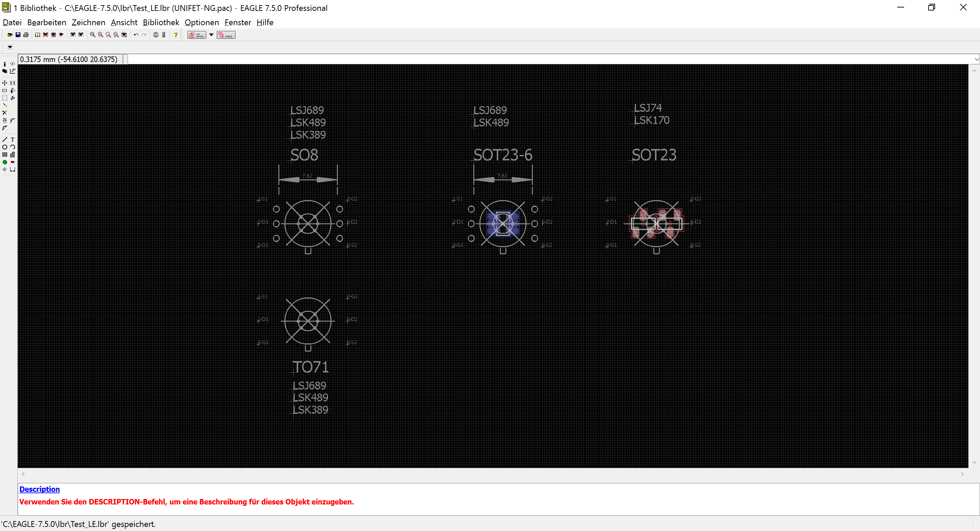Click the Save floppy disk icon
The height and width of the screenshot is (531, 980).
pyautogui.click(x=18, y=35)
